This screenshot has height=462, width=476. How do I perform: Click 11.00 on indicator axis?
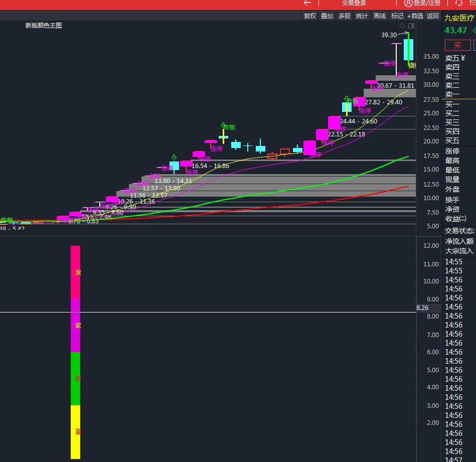point(431,264)
